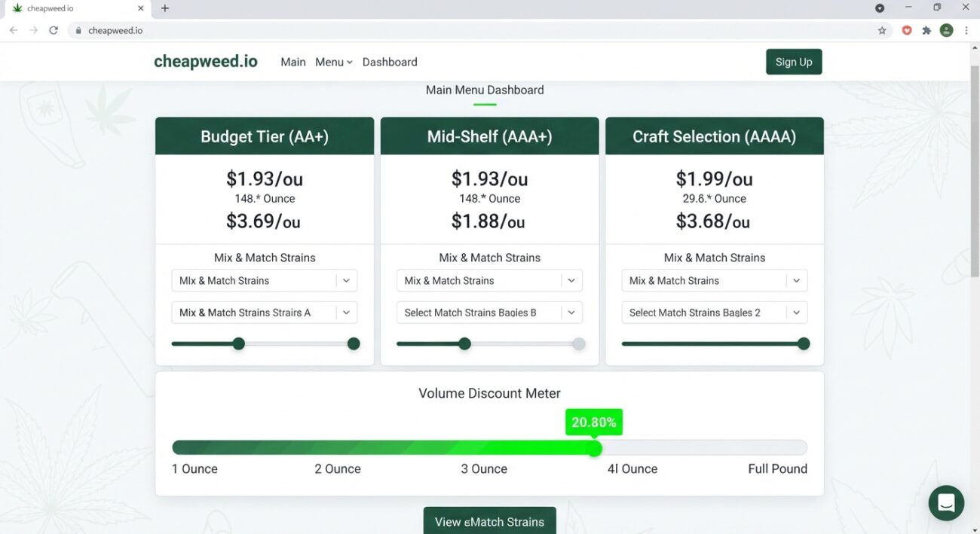The image size is (980, 534).
Task: Go to cheapweed.io logo home link
Action: pos(206,62)
